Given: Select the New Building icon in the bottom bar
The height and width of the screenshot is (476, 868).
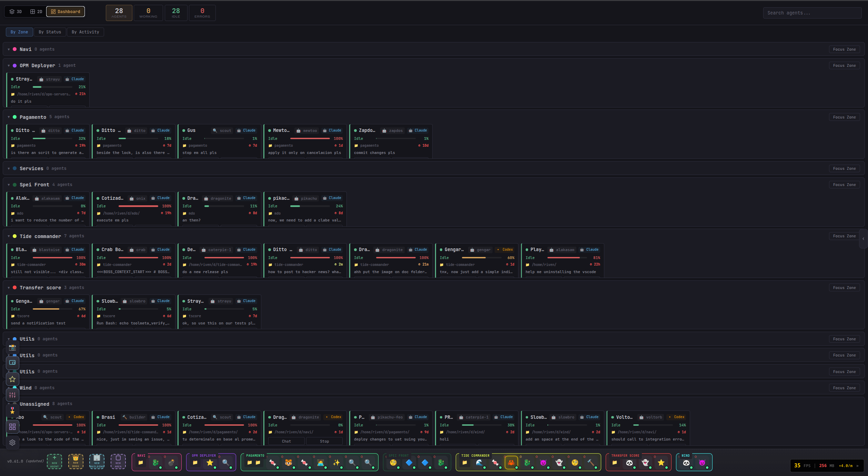Looking at the screenshot, I should tap(97, 462).
